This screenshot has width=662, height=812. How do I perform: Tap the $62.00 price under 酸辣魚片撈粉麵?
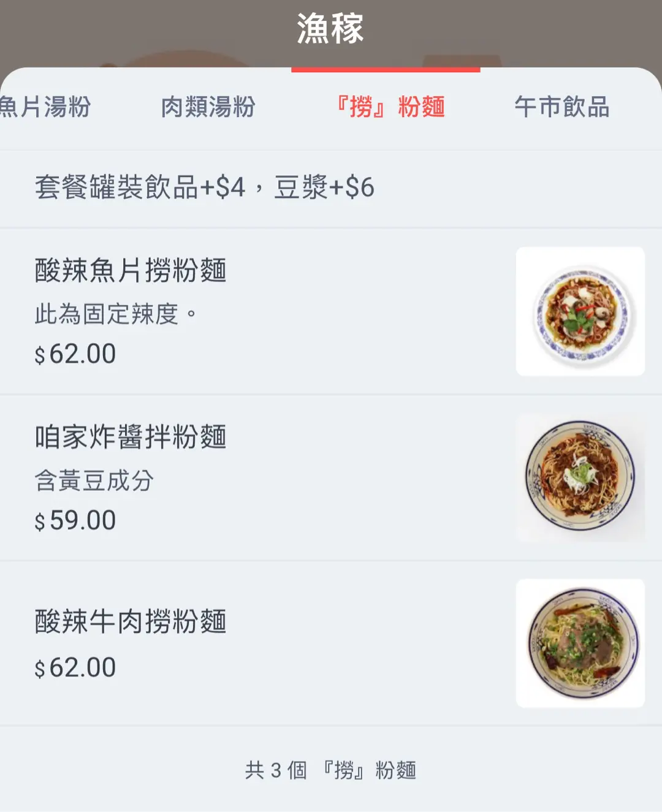(75, 354)
